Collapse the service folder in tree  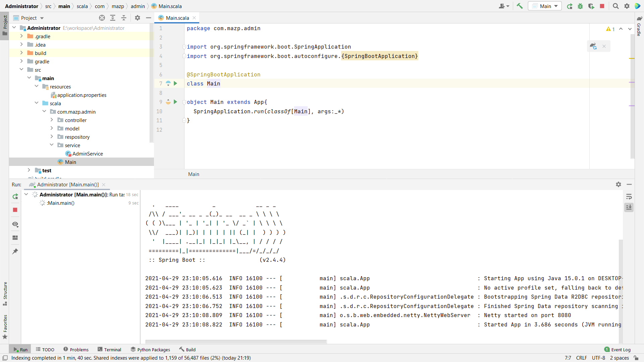[x=52, y=145]
